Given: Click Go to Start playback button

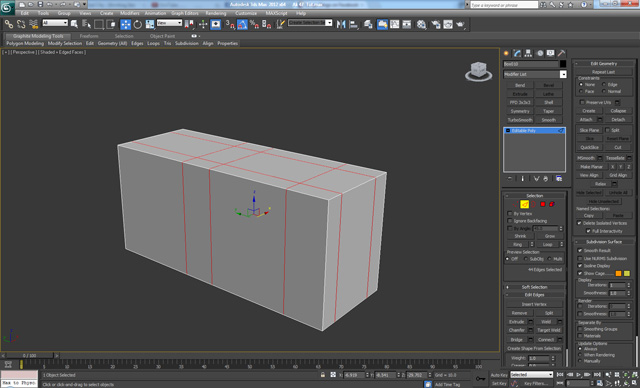Looking at the screenshot, I should [x=560, y=375].
